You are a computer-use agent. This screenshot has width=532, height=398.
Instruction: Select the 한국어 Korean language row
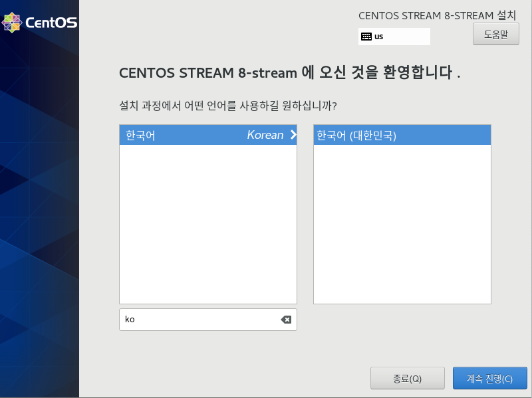tap(208, 135)
